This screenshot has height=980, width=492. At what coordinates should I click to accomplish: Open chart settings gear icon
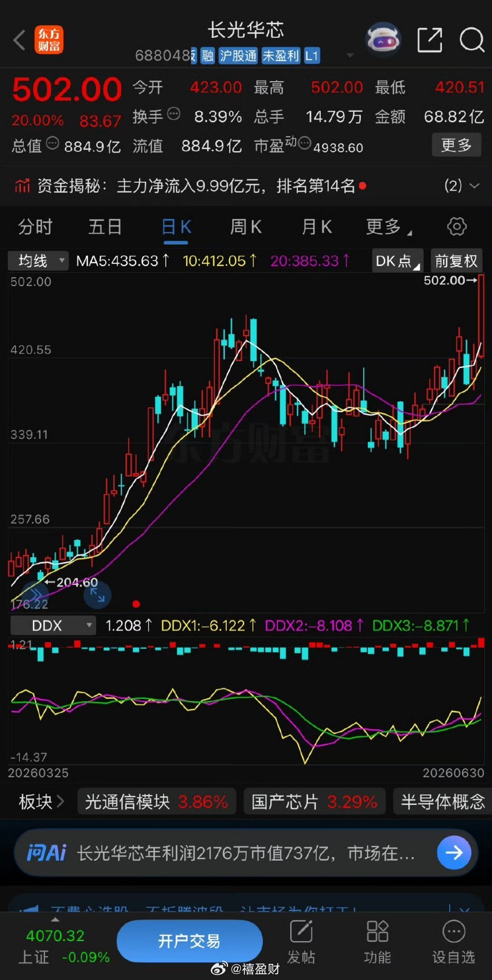tap(456, 227)
